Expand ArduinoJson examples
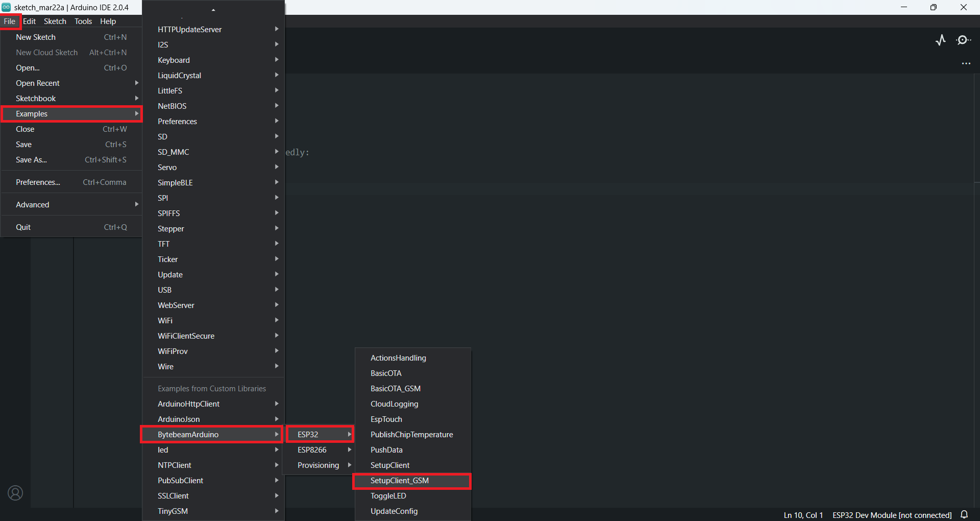 tap(213, 419)
